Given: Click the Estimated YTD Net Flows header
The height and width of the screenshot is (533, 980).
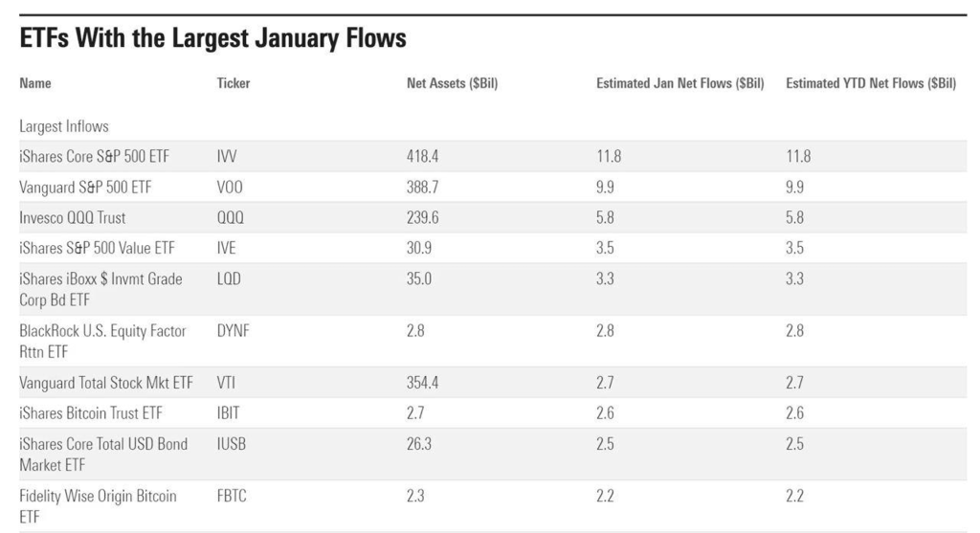Looking at the screenshot, I should click(x=870, y=83).
